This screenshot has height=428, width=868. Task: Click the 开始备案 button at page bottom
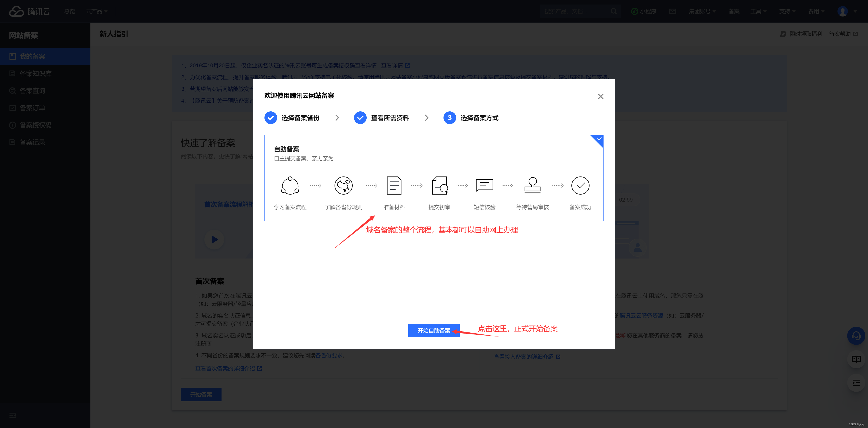[201, 394]
